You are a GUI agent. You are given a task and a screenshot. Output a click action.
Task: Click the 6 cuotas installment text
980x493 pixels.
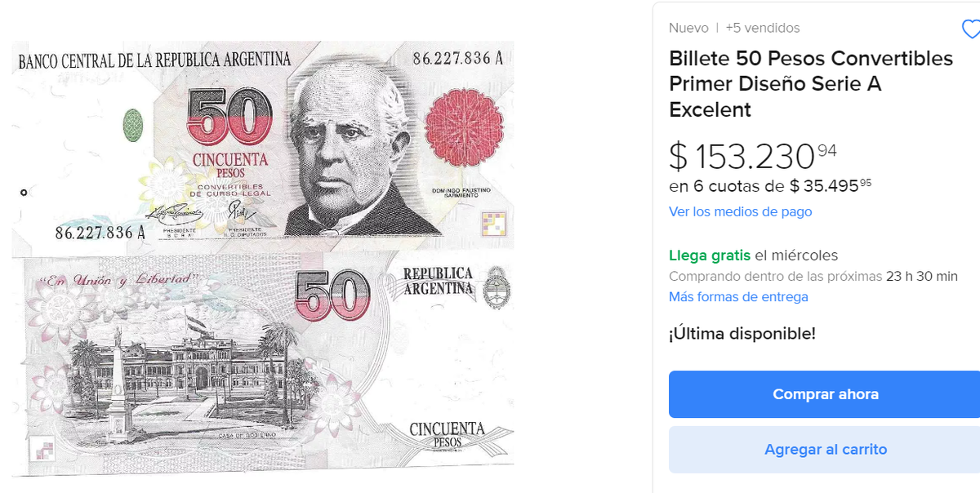tap(770, 186)
